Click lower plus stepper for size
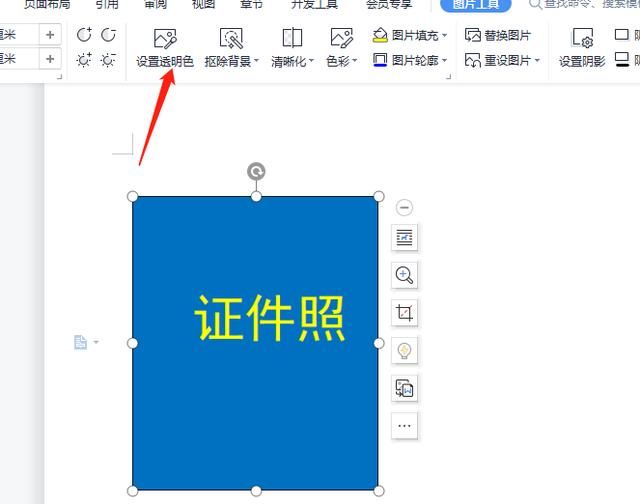Viewport: 640px width, 504px height. [x=50, y=59]
